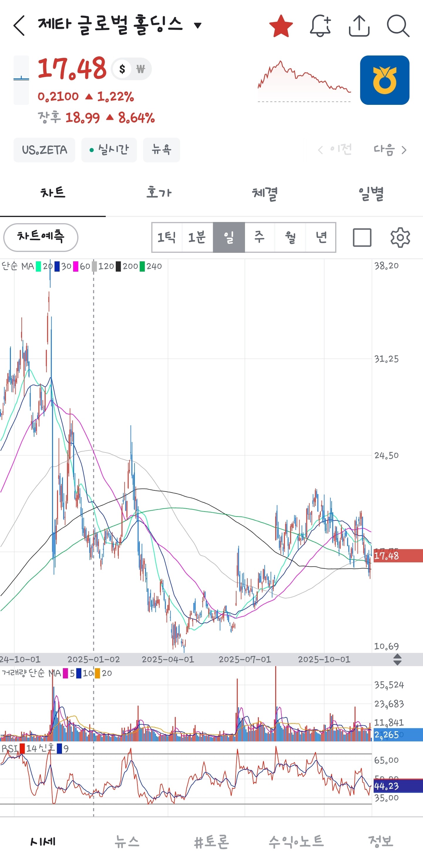
Task: Tap the fullscreen chart square icon
Action: point(362,238)
